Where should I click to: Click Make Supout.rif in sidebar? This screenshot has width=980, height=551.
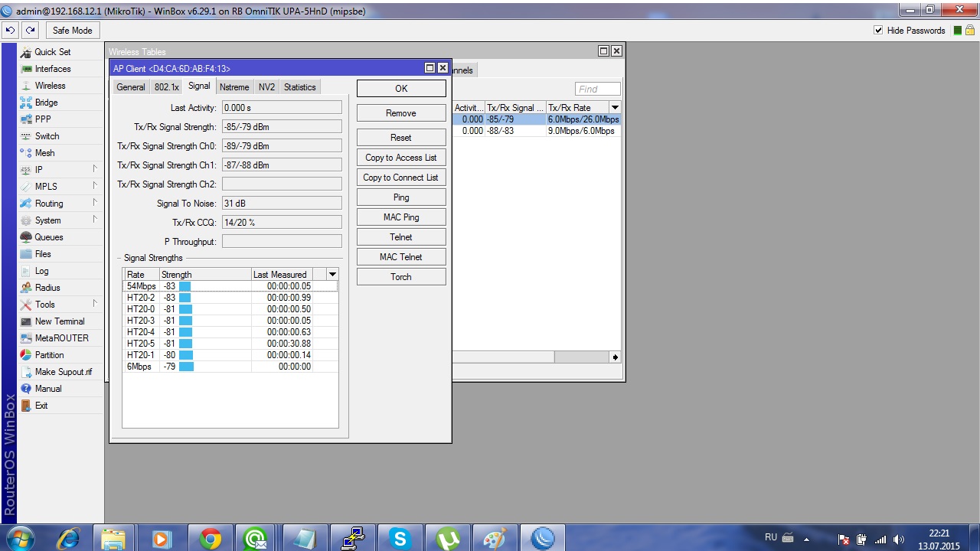pyautogui.click(x=63, y=372)
